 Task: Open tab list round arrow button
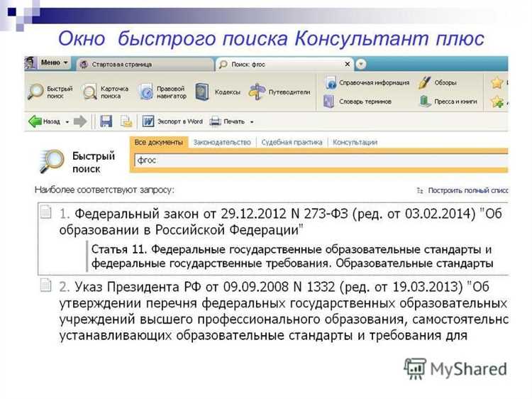[361, 64]
